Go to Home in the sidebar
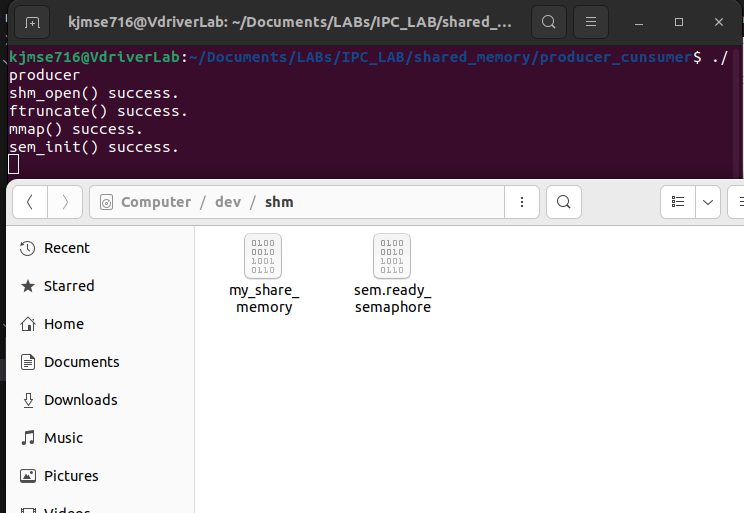This screenshot has height=513, width=744. click(x=63, y=324)
